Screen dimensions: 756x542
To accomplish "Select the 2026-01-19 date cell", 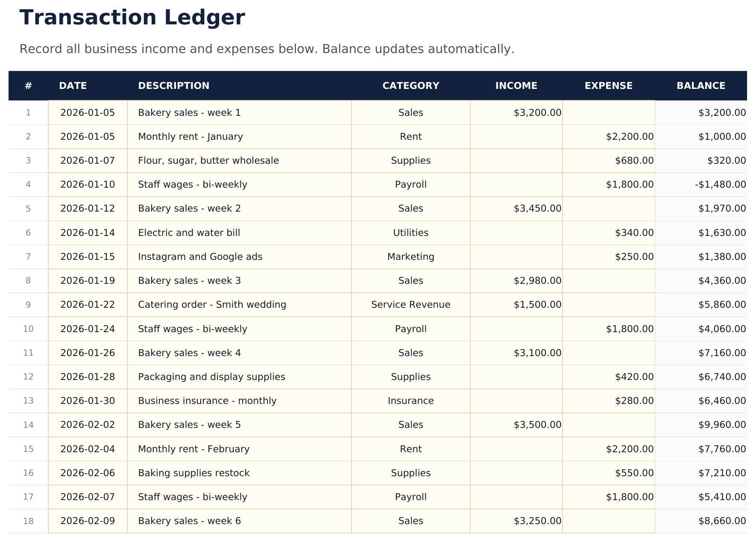I will (x=88, y=281).
